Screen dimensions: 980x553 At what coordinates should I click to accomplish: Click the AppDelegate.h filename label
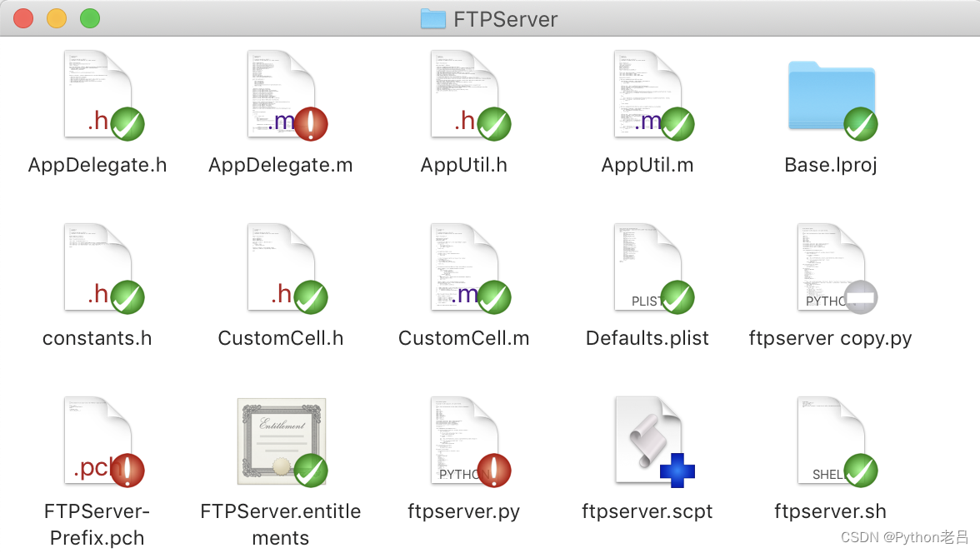(97, 165)
